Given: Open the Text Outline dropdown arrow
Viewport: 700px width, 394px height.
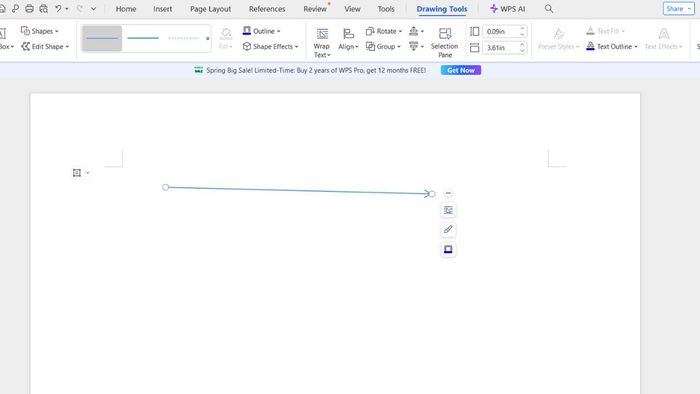Looking at the screenshot, I should coord(636,47).
